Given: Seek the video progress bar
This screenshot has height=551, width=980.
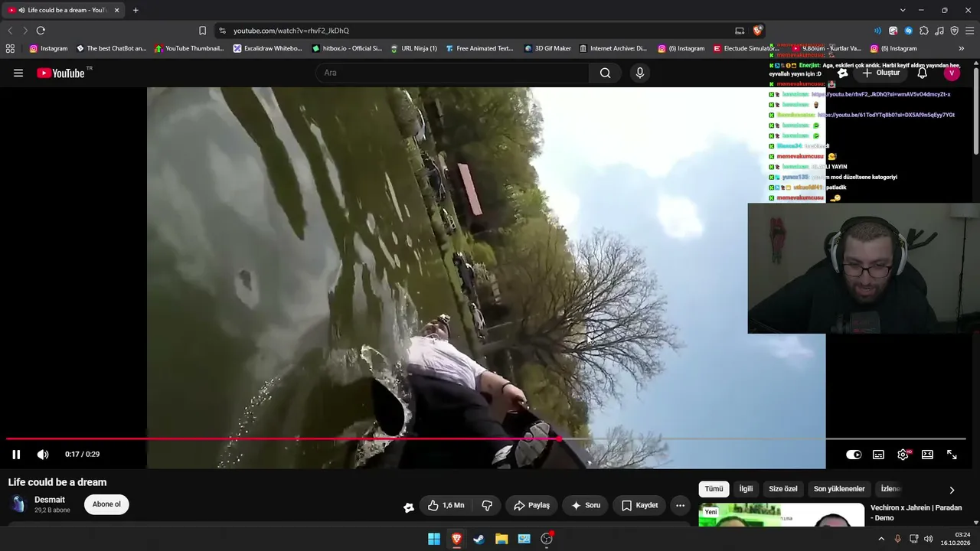Looking at the screenshot, I should click(x=485, y=439).
